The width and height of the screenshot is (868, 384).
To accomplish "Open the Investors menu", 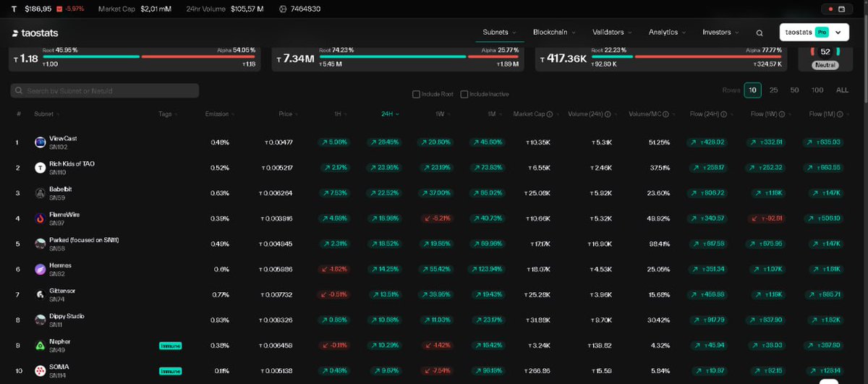I will click(x=720, y=33).
